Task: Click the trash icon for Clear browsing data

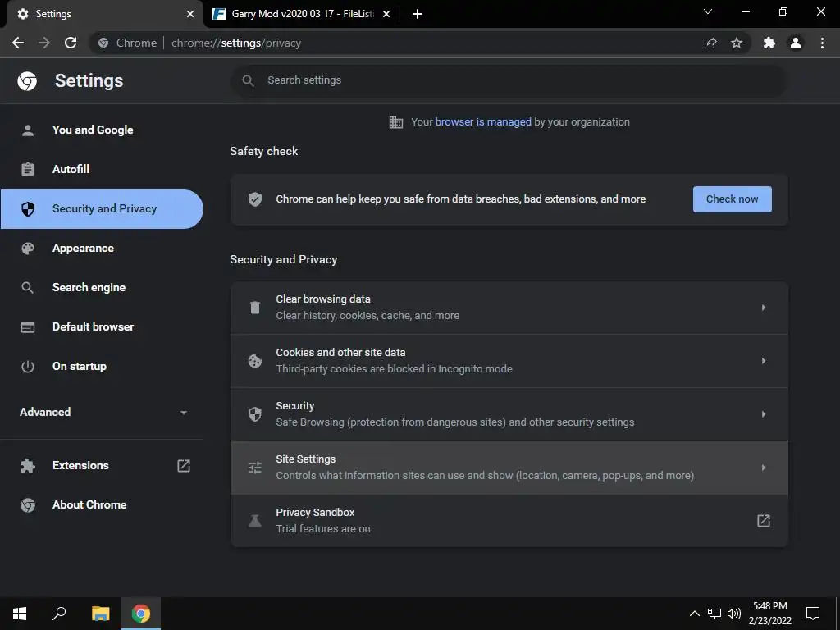Action: tap(255, 308)
